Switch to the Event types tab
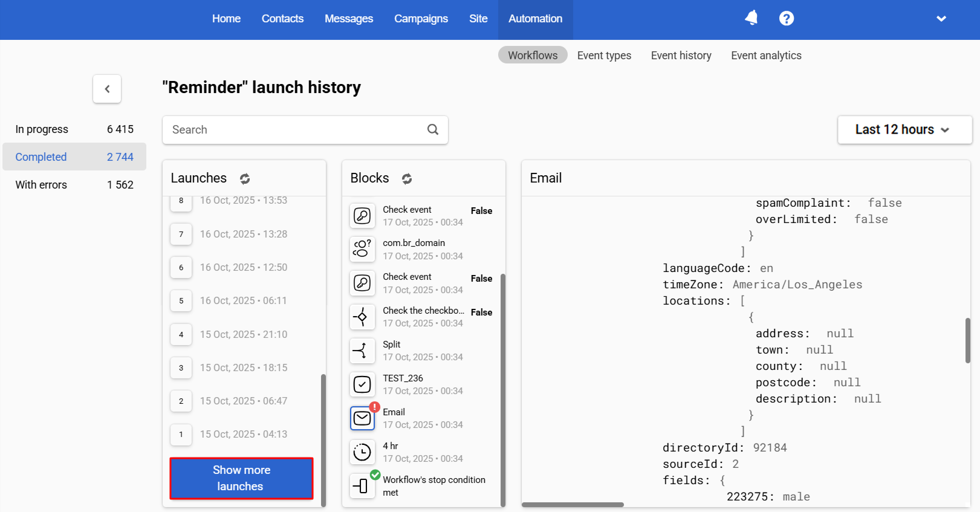This screenshot has width=980, height=512. click(x=604, y=55)
